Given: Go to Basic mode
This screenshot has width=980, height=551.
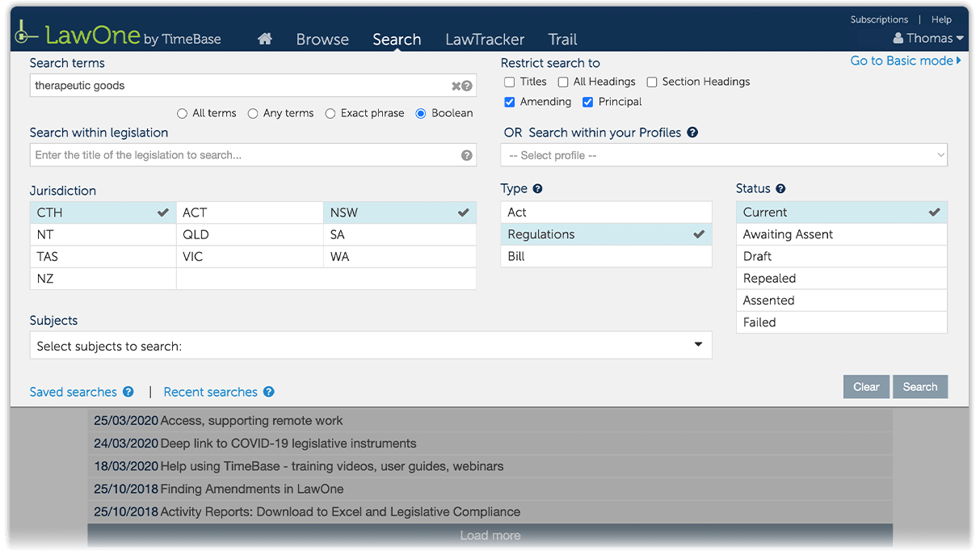Looking at the screenshot, I should 901,61.
